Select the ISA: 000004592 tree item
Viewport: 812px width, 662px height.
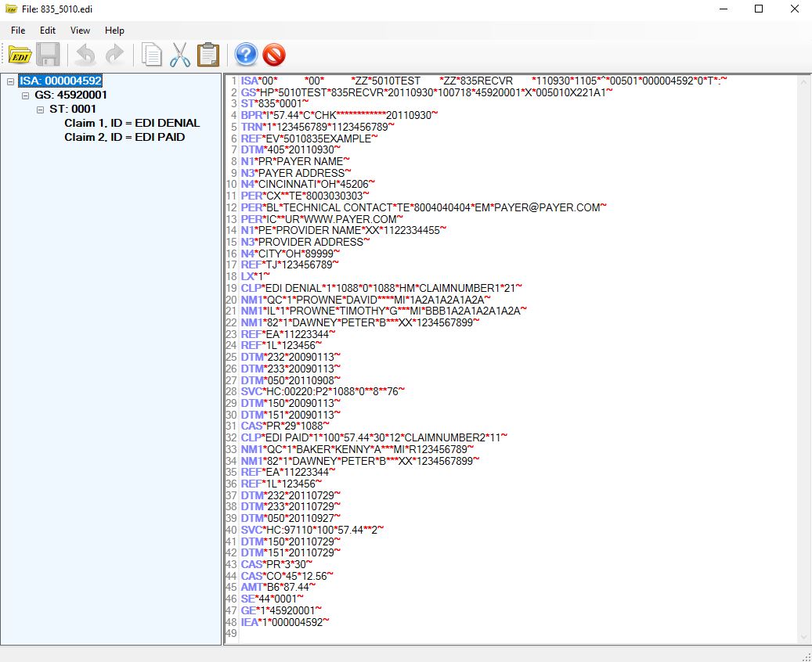[60, 81]
